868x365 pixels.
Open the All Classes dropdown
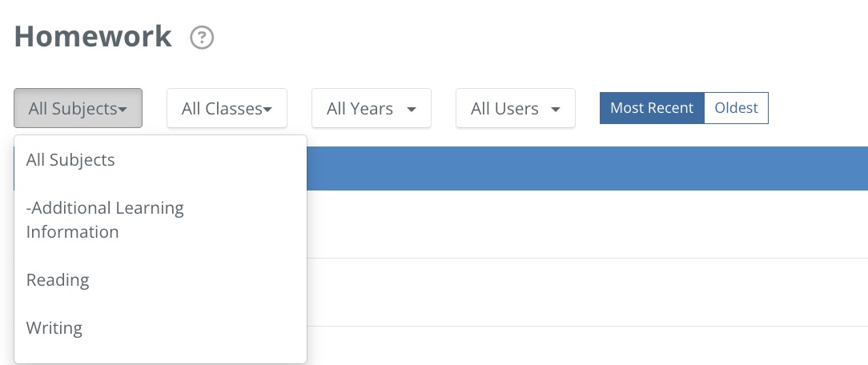pyautogui.click(x=227, y=108)
